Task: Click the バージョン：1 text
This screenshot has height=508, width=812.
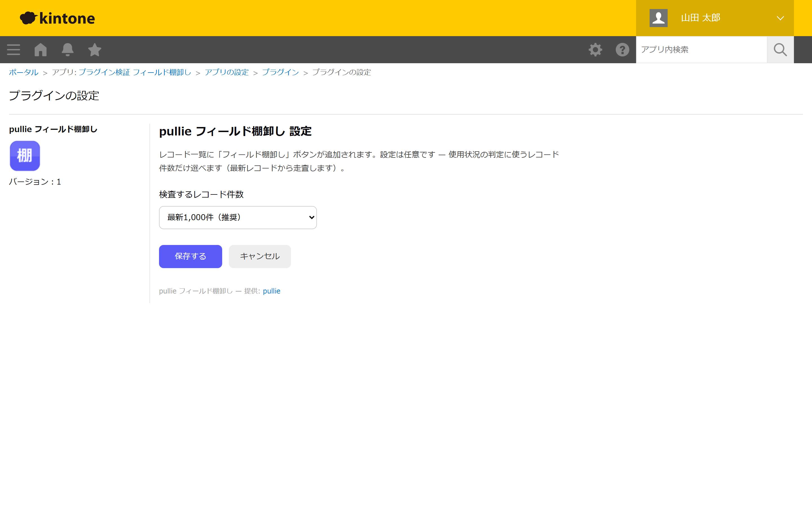Action: [x=35, y=182]
